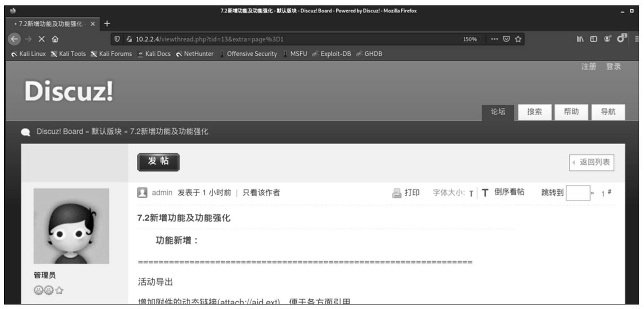Click the Firefox application icon in title bar
Image resolution: width=644 pixels, height=309 pixels.
pyautogui.click(x=13, y=11)
